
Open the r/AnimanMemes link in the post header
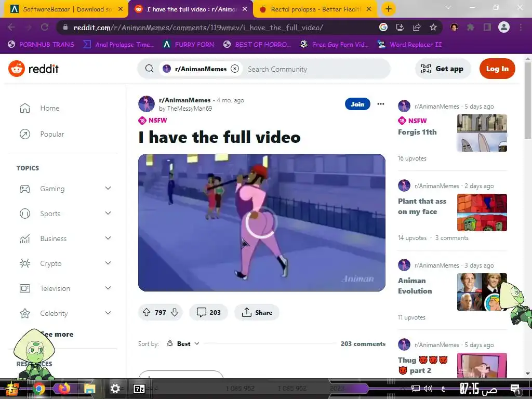click(184, 100)
